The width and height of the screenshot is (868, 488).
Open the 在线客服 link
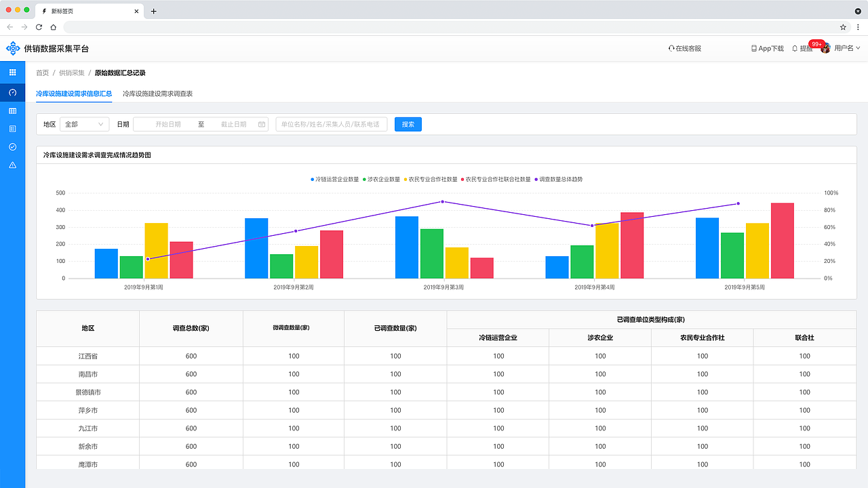tap(685, 49)
